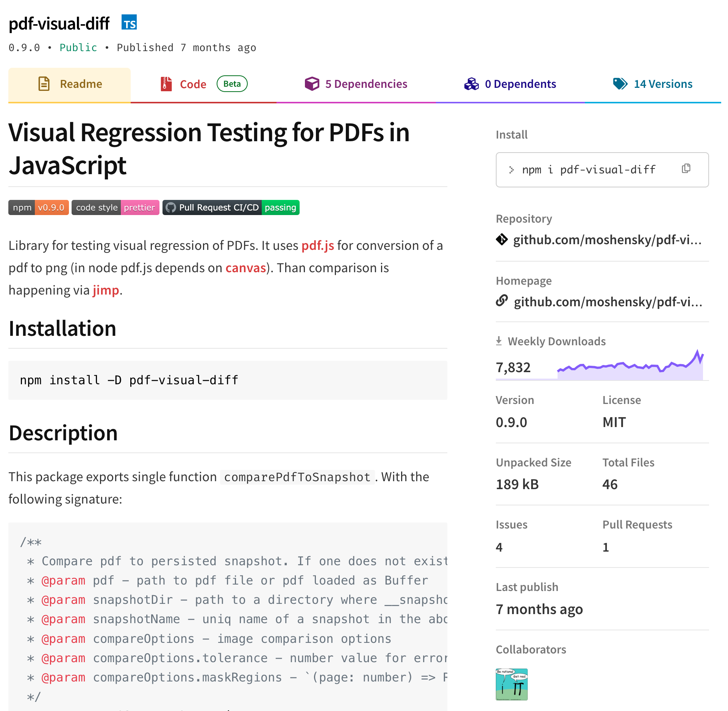728x711 pixels.
Task: Click the weekly downloads sparkline chart
Action: (630, 365)
